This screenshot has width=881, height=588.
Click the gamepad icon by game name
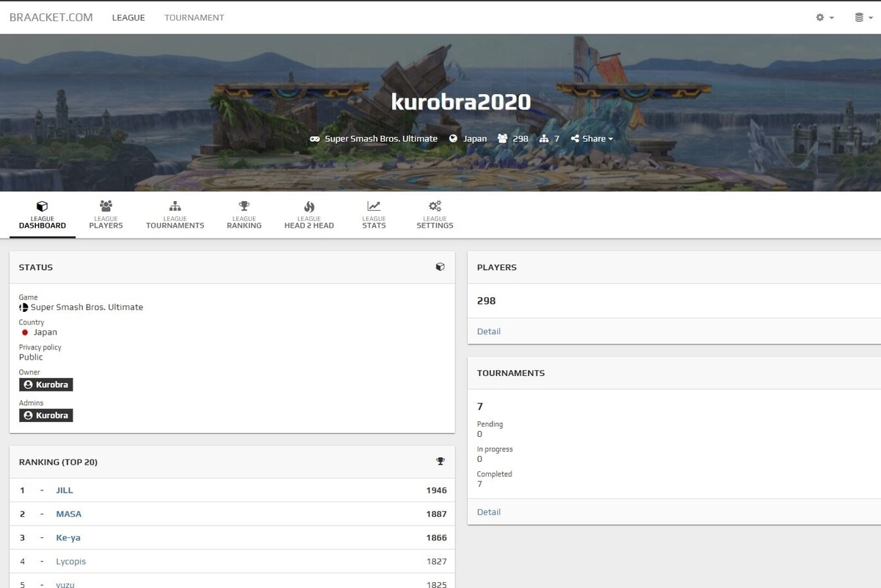click(315, 139)
